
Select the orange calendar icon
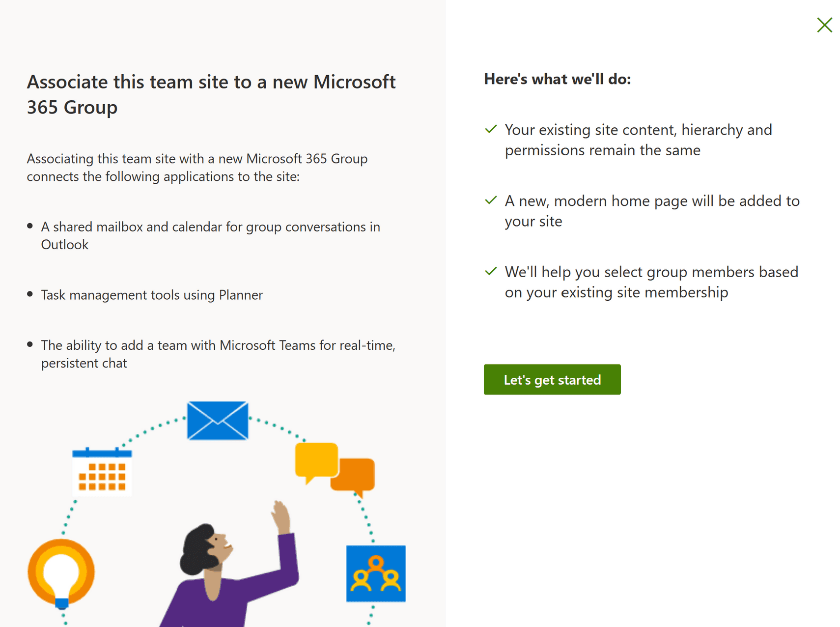(102, 473)
